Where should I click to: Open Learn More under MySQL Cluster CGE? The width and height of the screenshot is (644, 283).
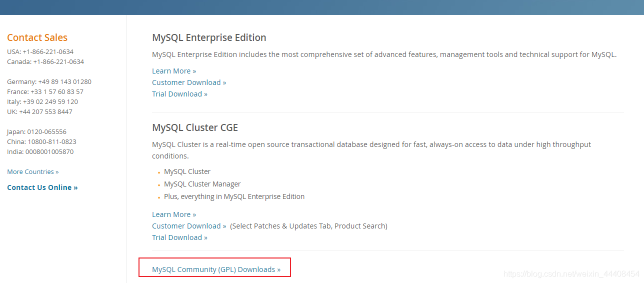174,214
